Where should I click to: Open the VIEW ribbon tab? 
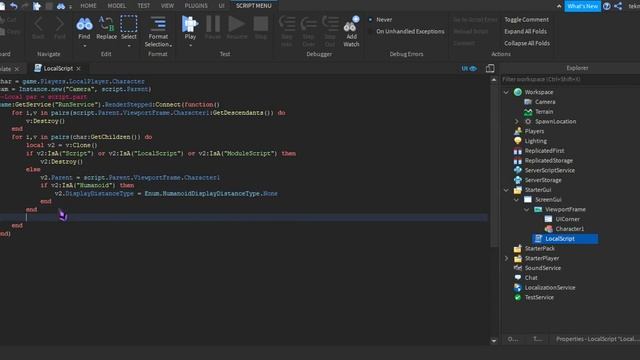(x=167, y=6)
